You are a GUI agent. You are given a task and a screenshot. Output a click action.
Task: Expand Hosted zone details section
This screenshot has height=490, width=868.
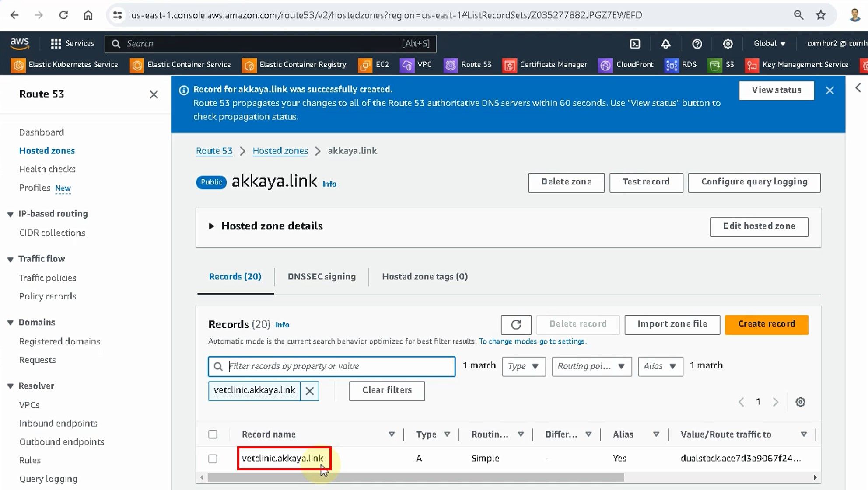tap(211, 226)
